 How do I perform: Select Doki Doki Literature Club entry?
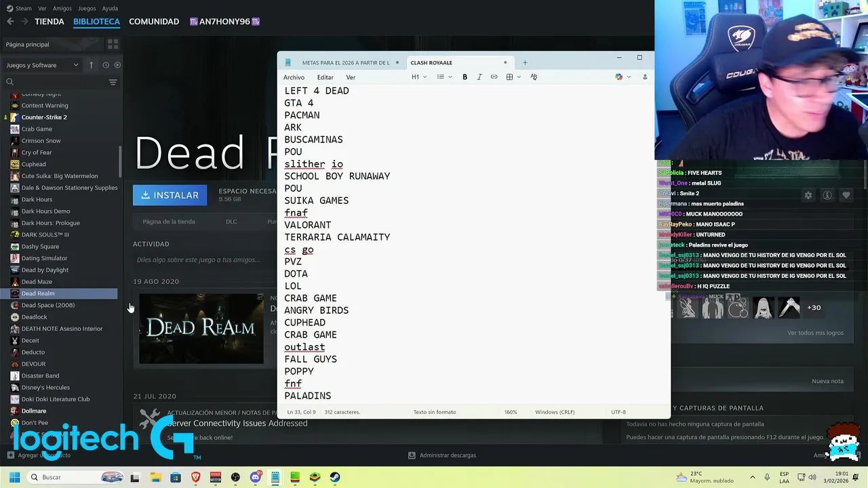[56, 399]
